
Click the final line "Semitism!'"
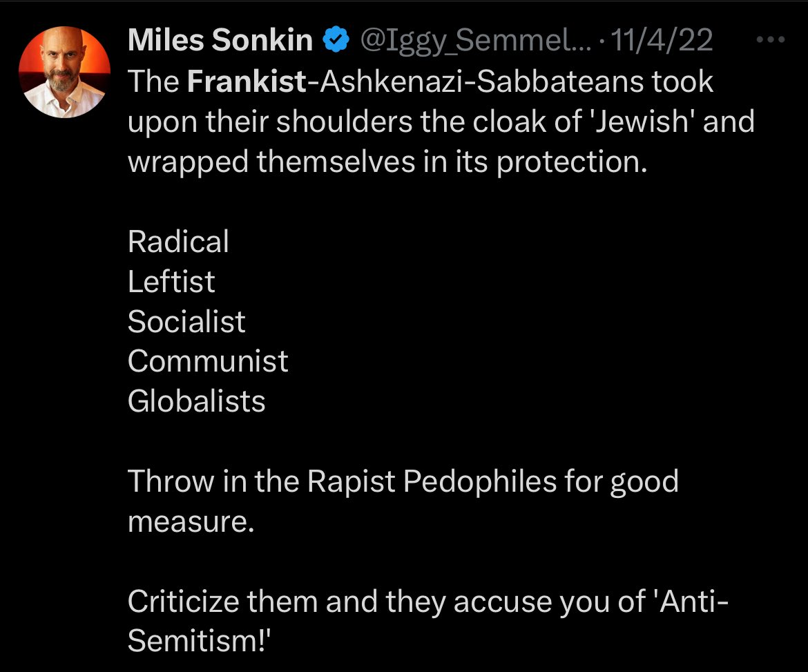click(x=198, y=641)
